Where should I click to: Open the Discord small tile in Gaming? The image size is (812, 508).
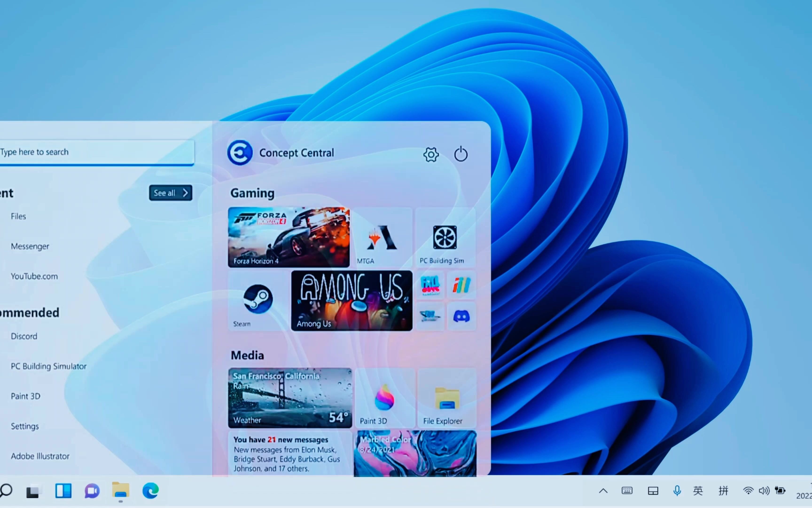tap(461, 316)
